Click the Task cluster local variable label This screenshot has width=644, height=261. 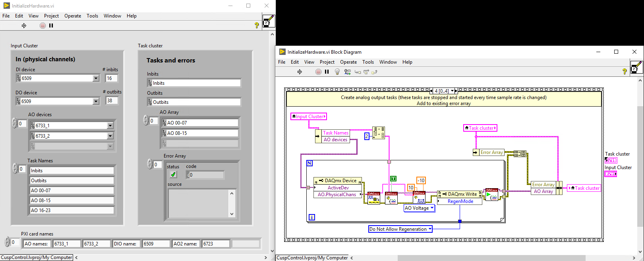[x=480, y=128]
